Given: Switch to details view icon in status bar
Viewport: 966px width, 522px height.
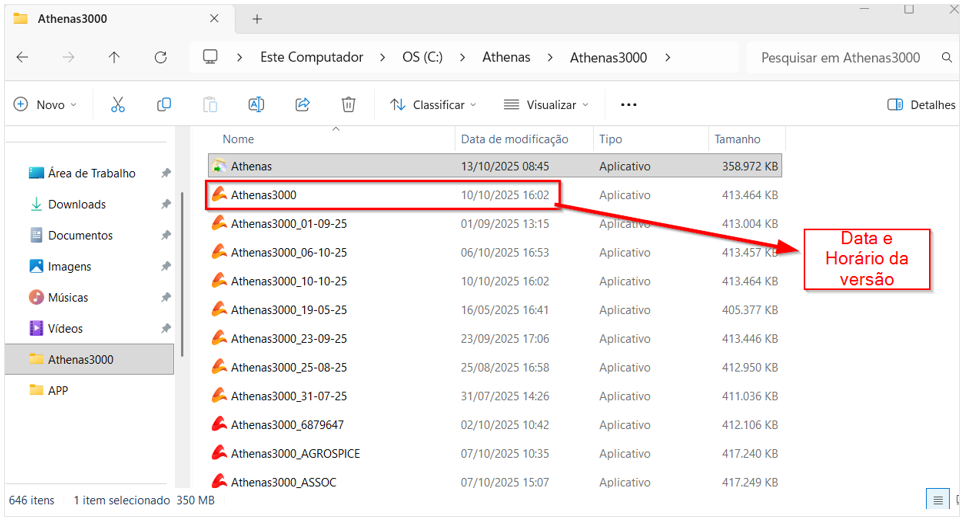Looking at the screenshot, I should 938,499.
